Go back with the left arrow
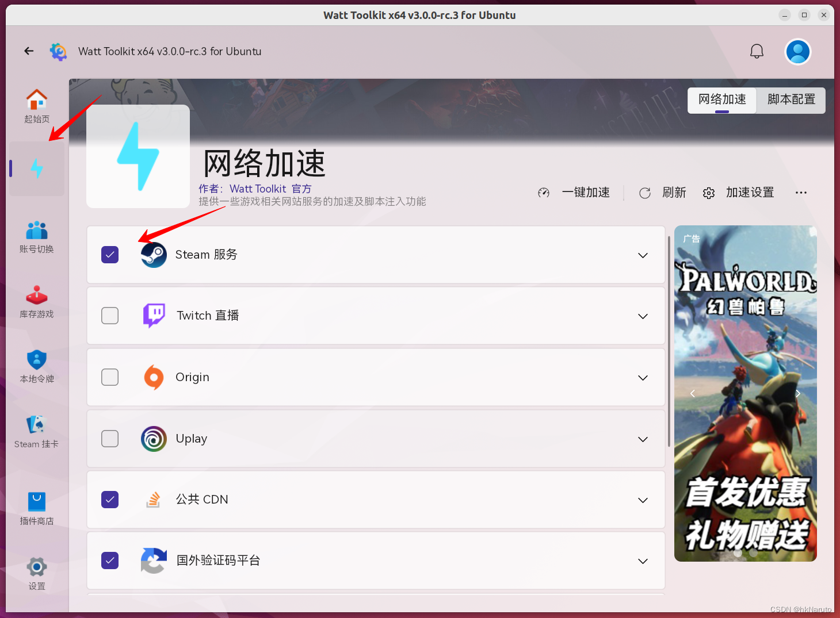The width and height of the screenshot is (840, 618). (x=29, y=51)
